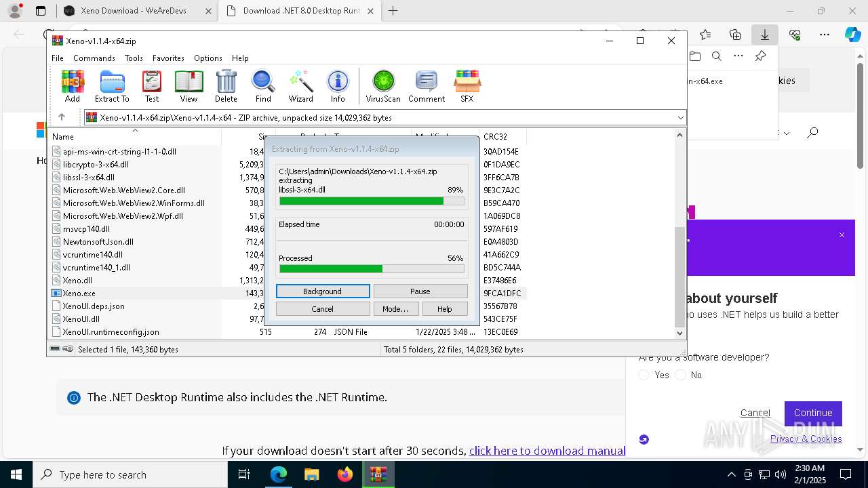Open the Help menu
This screenshot has height=488, width=868.
click(x=240, y=58)
